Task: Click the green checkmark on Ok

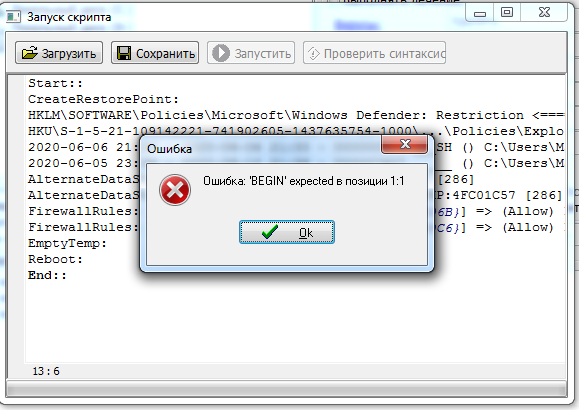Action: 270,232
